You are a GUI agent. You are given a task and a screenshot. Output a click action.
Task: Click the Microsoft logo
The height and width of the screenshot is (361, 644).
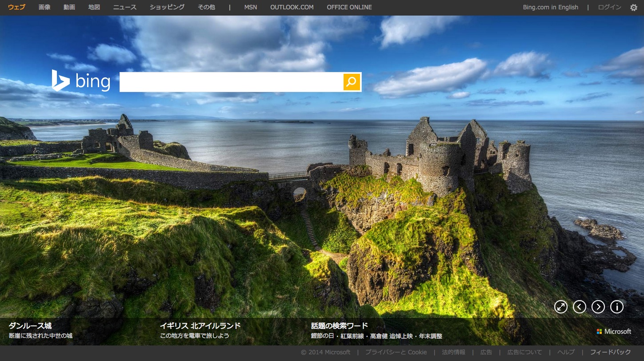pyautogui.click(x=614, y=332)
